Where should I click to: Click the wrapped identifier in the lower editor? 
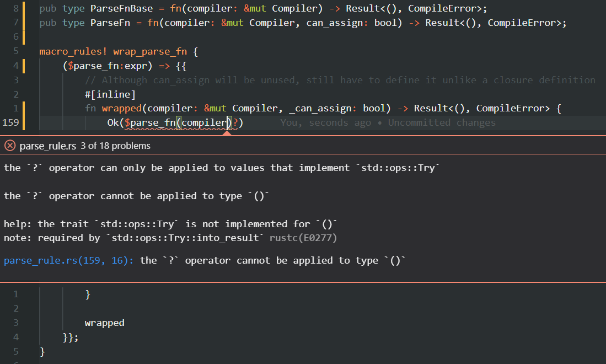point(105,322)
